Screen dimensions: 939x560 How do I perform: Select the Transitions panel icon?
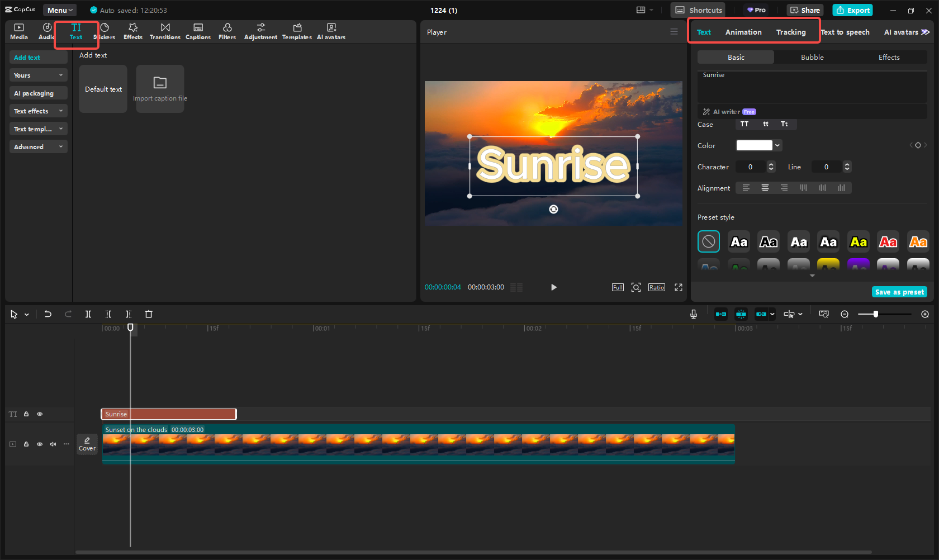(165, 31)
